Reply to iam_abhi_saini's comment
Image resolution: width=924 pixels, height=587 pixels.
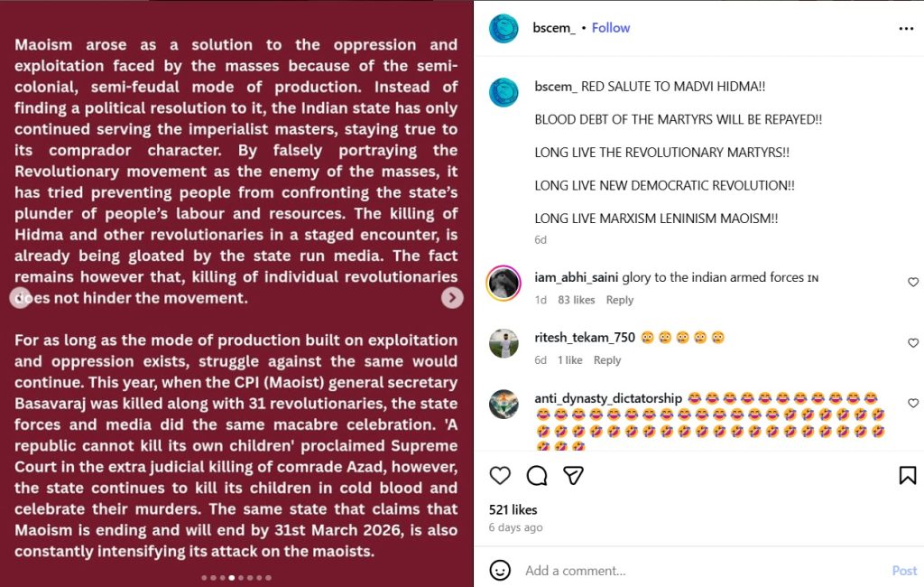point(620,300)
